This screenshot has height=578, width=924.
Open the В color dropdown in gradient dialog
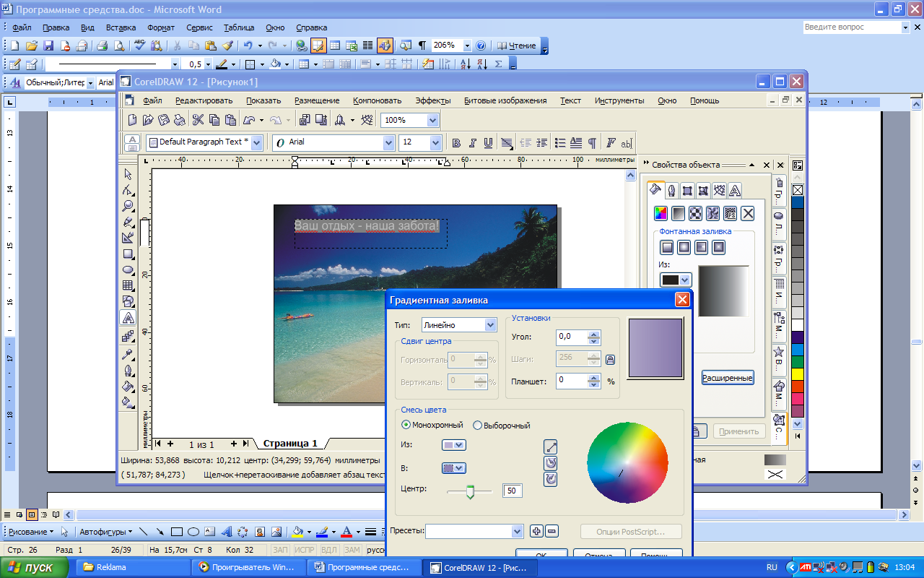454,468
